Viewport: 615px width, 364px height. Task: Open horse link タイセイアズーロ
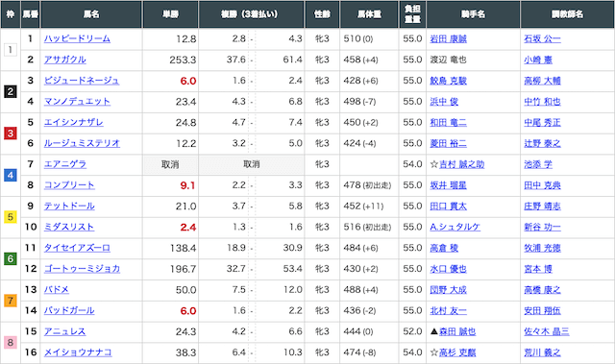77,248
